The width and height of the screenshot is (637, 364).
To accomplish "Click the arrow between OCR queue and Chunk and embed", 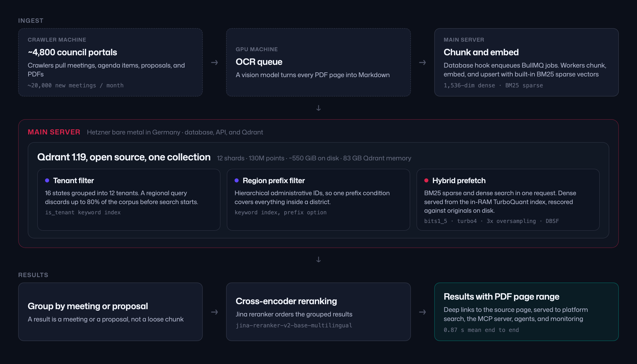I will coord(422,62).
